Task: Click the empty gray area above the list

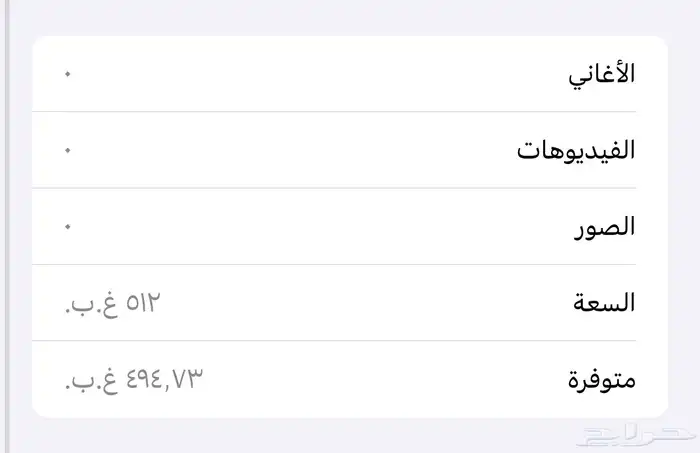Action: [350, 17]
